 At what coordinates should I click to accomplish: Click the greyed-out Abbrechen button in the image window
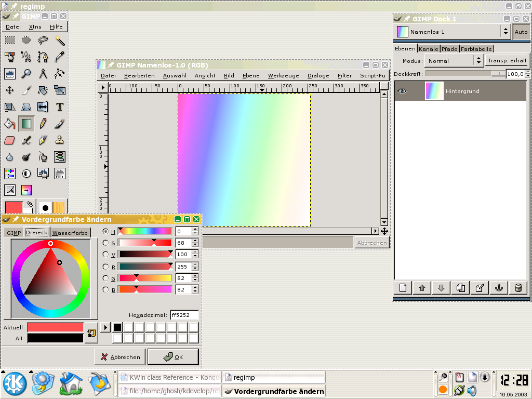point(372,243)
